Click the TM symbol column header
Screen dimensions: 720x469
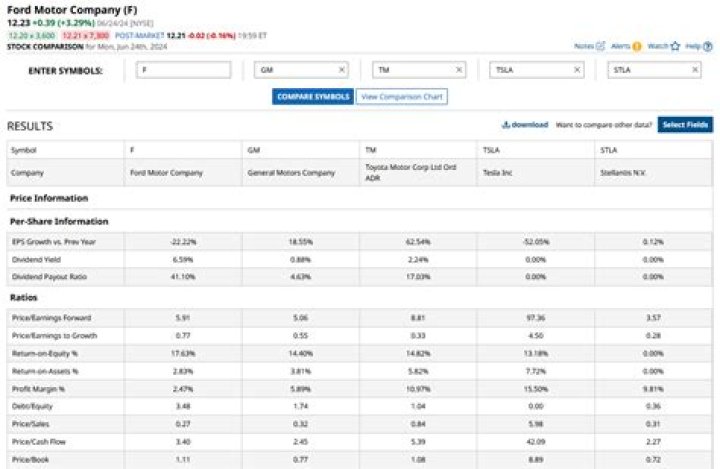click(x=418, y=150)
